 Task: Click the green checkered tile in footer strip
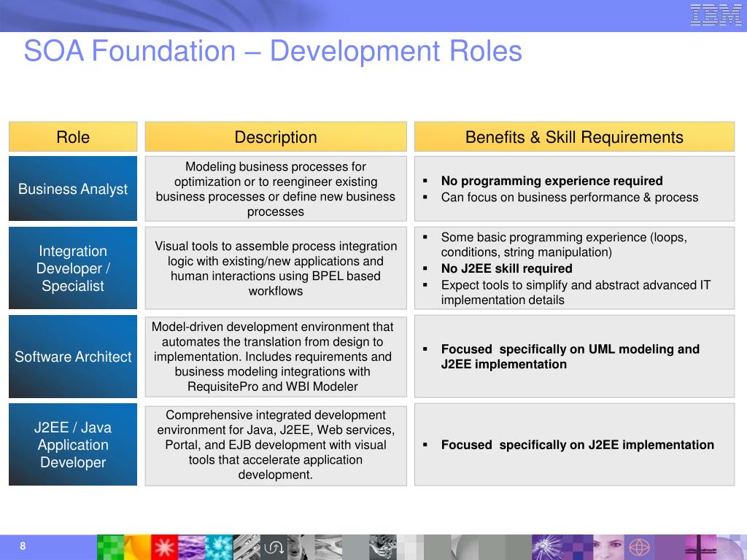110,547
